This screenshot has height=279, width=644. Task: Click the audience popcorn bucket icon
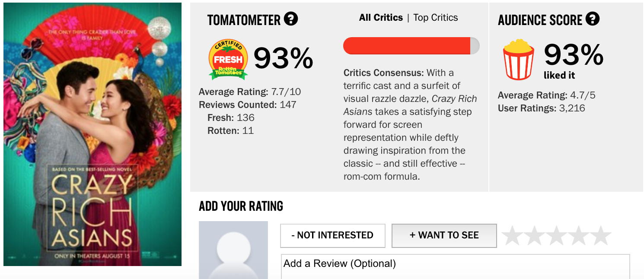tap(518, 60)
